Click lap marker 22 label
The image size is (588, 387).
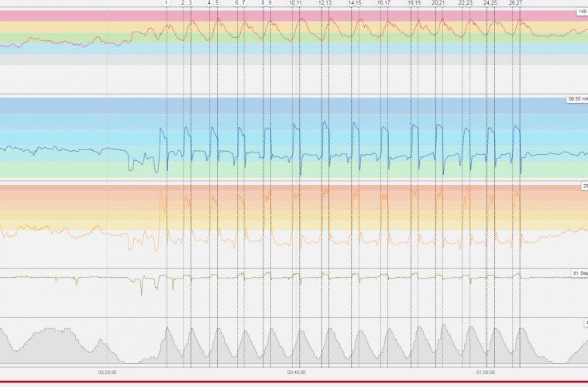tap(462, 3)
